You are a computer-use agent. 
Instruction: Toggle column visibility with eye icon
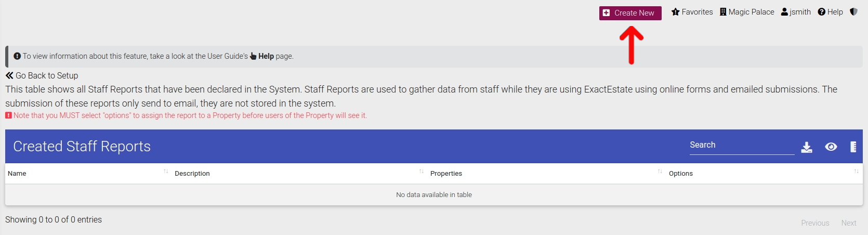(831, 147)
